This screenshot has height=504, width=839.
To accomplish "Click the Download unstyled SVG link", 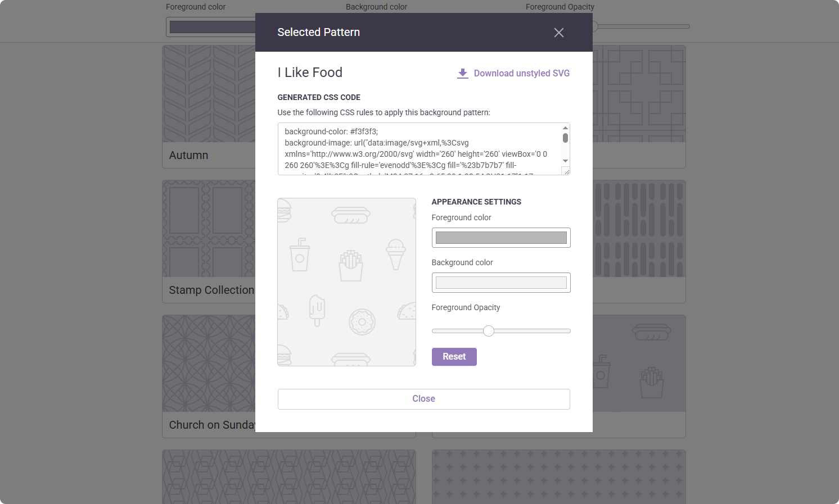I will (521, 74).
